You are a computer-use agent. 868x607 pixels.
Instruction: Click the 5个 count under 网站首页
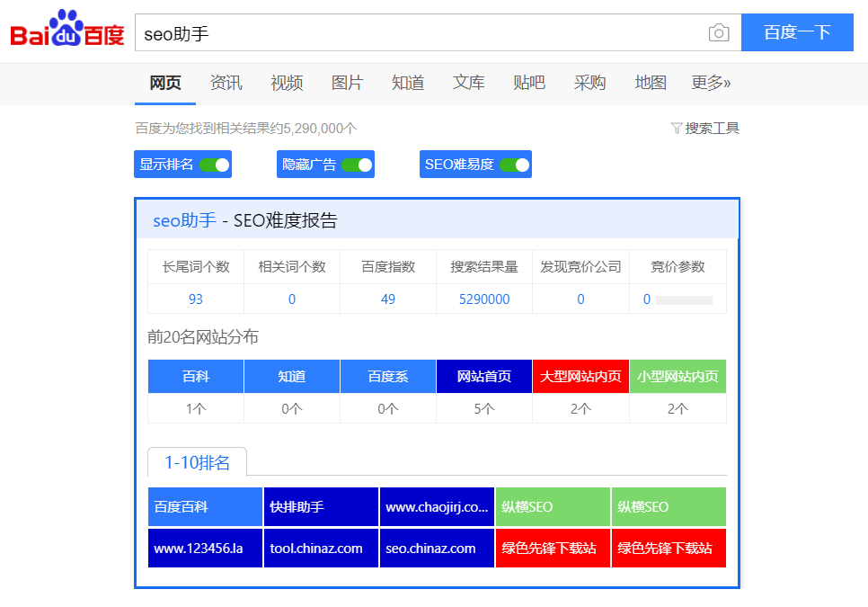click(x=483, y=409)
